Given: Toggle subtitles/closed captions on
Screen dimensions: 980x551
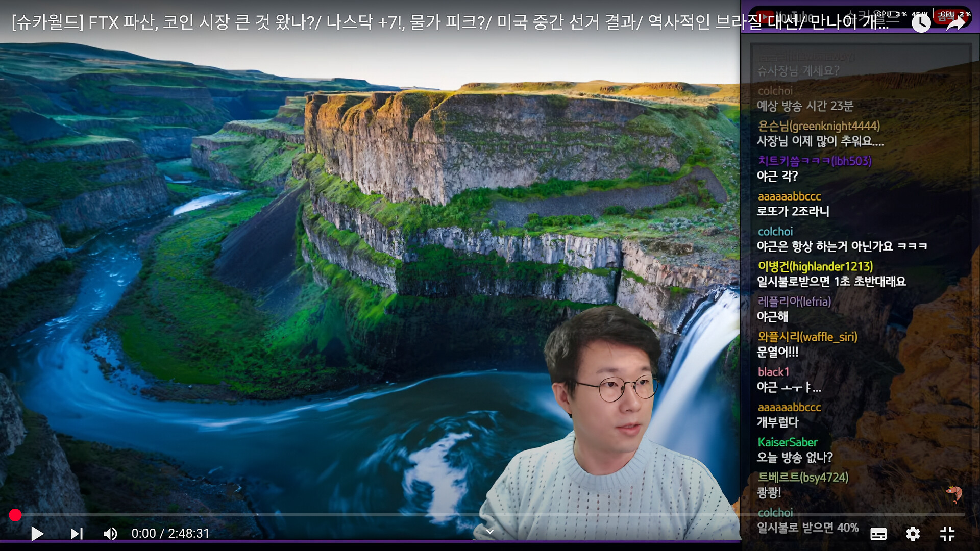Looking at the screenshot, I should (878, 534).
